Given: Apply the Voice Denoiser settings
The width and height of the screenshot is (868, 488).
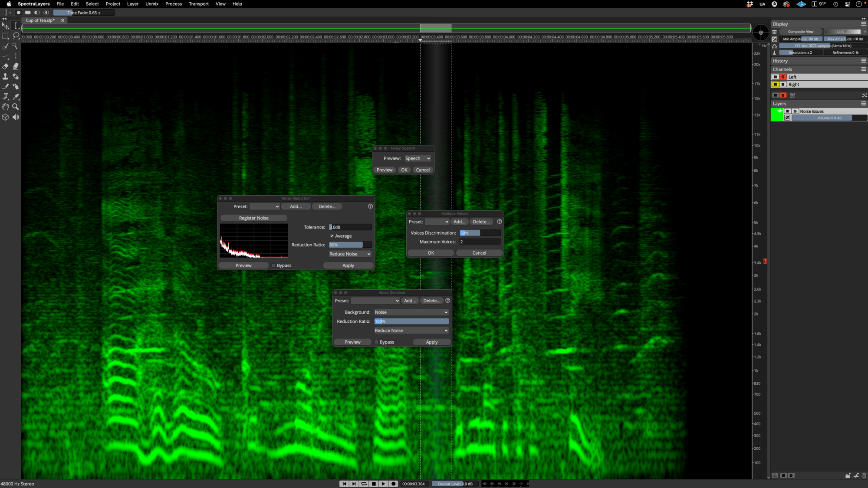Looking at the screenshot, I should (x=431, y=342).
